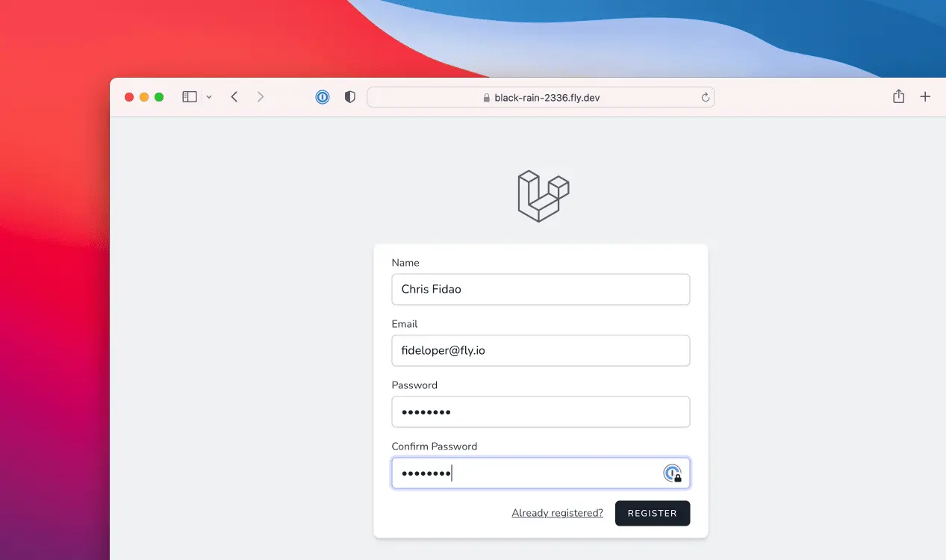
Task: Reload the page with the refresh icon
Action: [705, 97]
